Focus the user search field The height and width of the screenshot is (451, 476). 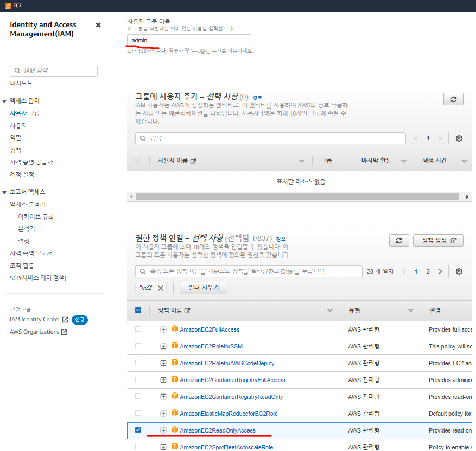[x=270, y=138]
